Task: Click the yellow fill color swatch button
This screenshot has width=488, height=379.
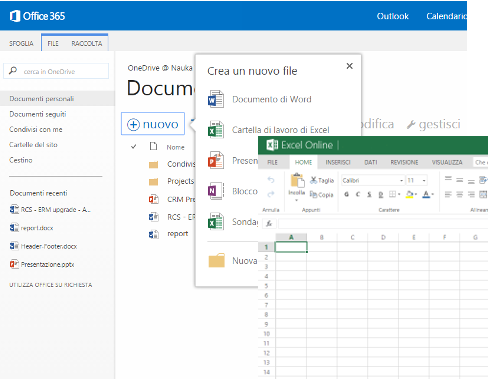Action: 410,194
